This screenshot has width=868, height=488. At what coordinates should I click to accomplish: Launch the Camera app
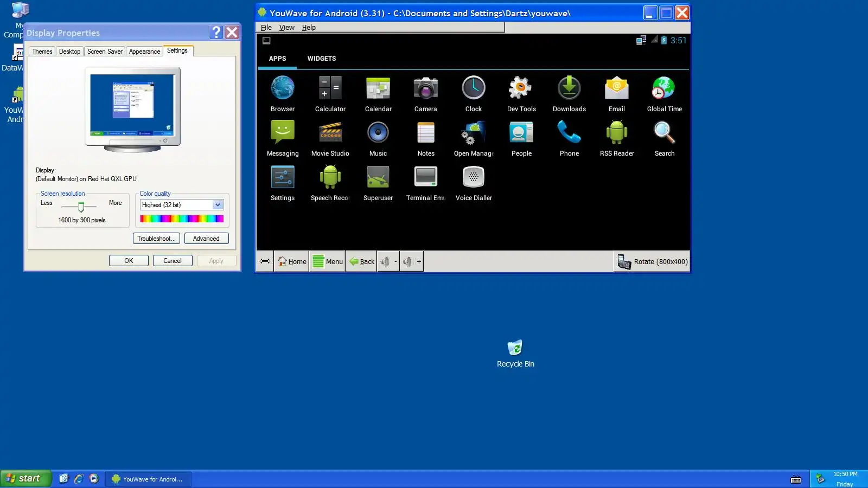pyautogui.click(x=426, y=93)
